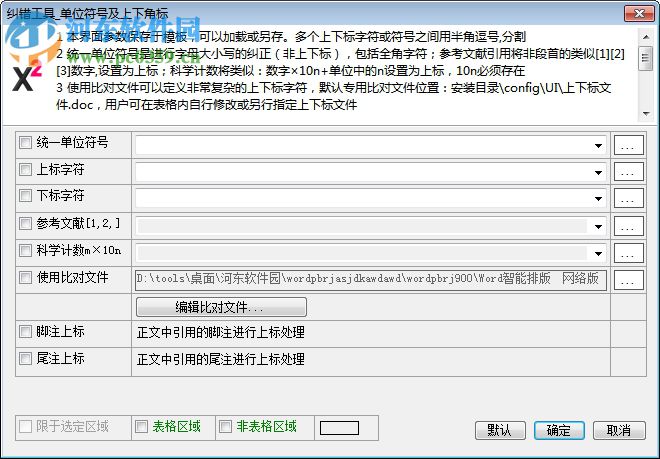Enable the 统一单位符号 checkbox
The width and height of the screenshot is (660, 459).
[x=26, y=142]
